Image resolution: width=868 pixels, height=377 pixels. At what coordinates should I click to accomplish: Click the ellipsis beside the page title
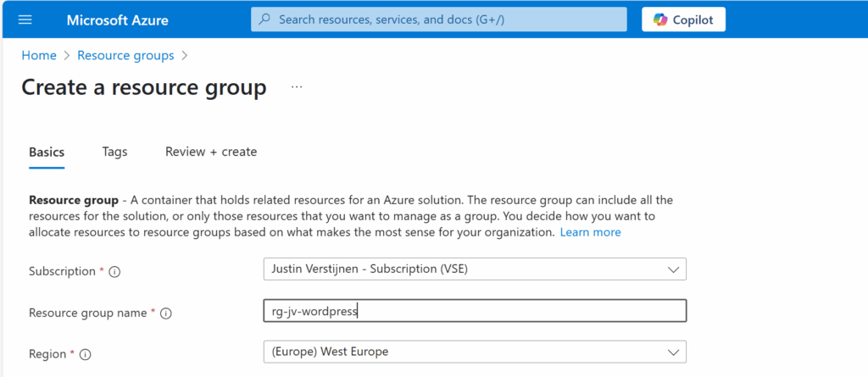point(297,86)
